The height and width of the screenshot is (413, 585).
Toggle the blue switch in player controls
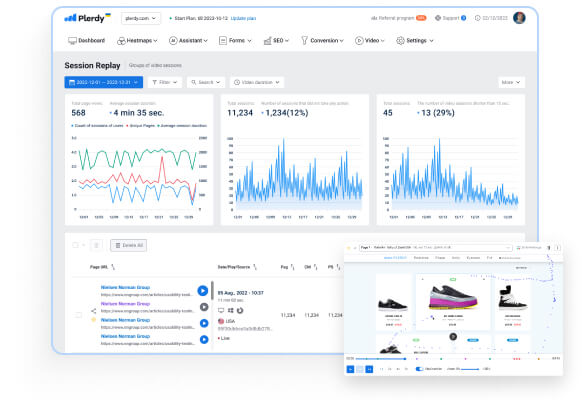pos(419,369)
